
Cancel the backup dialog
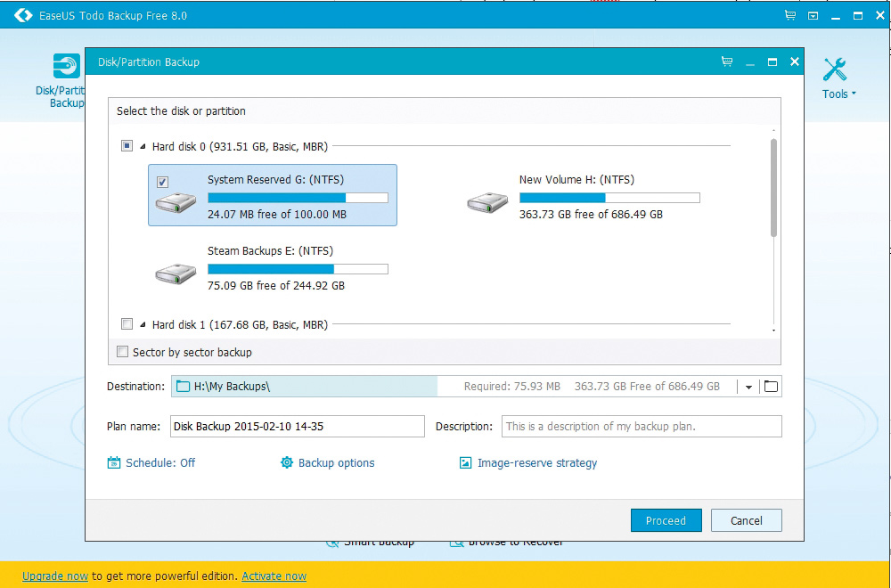click(746, 520)
